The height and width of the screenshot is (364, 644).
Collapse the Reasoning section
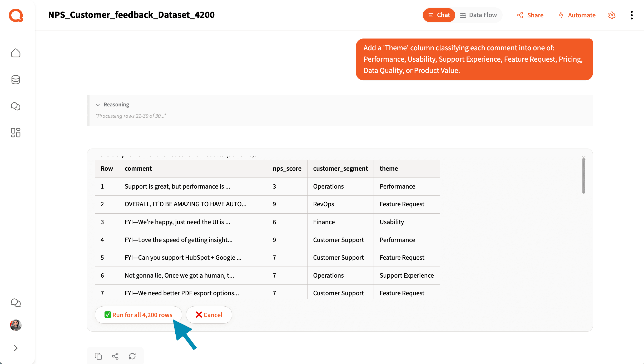[x=98, y=105]
